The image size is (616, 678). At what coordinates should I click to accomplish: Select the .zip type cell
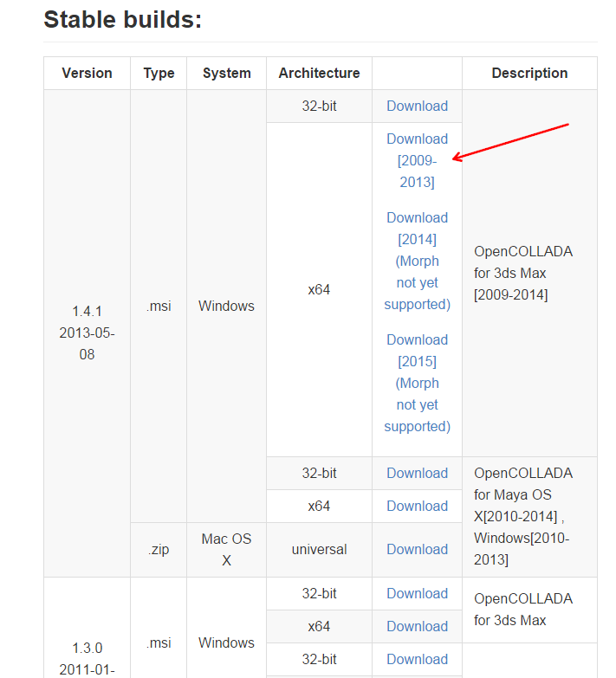[159, 549]
